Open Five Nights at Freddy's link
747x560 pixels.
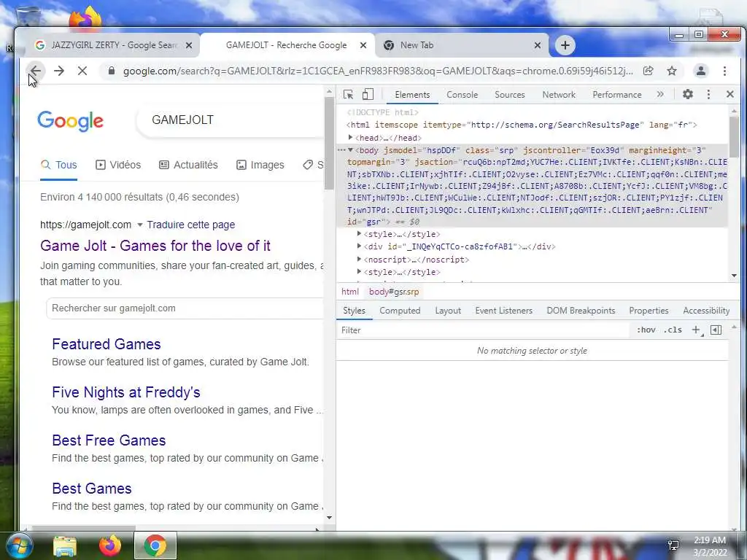125,392
